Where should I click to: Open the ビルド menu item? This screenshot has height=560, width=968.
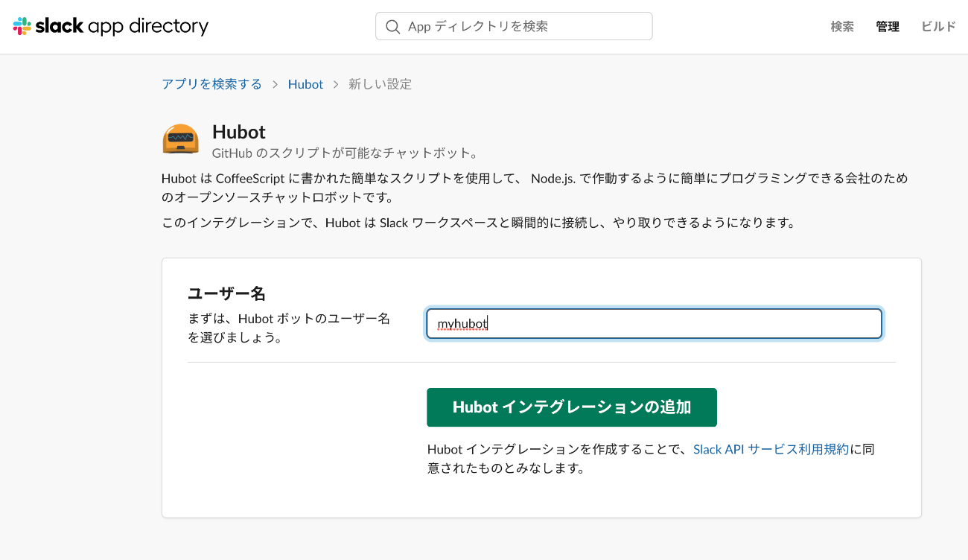coord(938,27)
